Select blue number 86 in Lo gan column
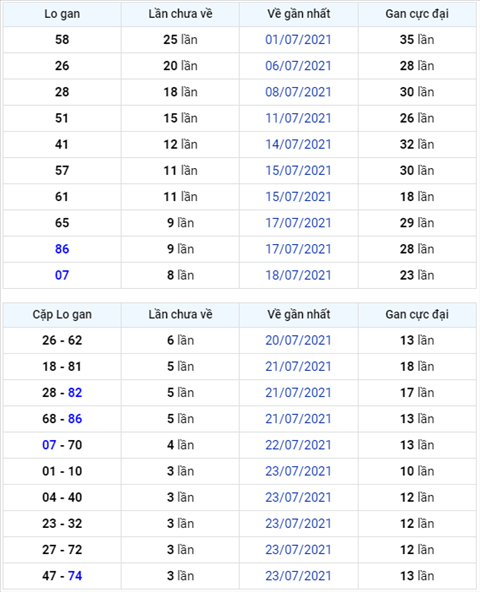This screenshot has height=592, width=480. (x=62, y=249)
